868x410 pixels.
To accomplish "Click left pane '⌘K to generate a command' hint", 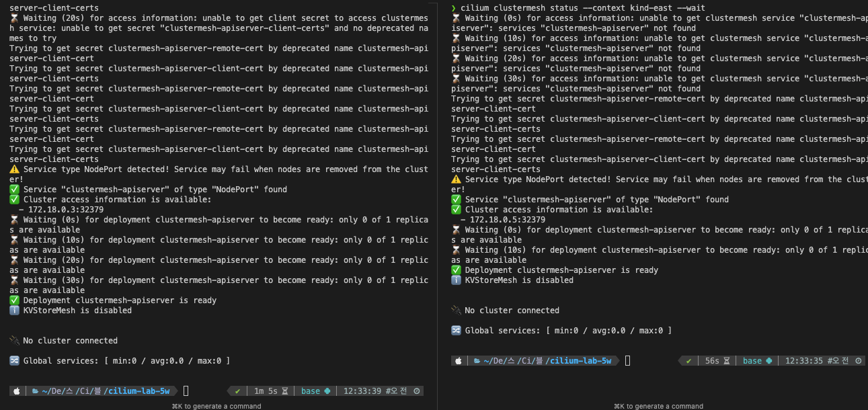I will click(x=216, y=406).
